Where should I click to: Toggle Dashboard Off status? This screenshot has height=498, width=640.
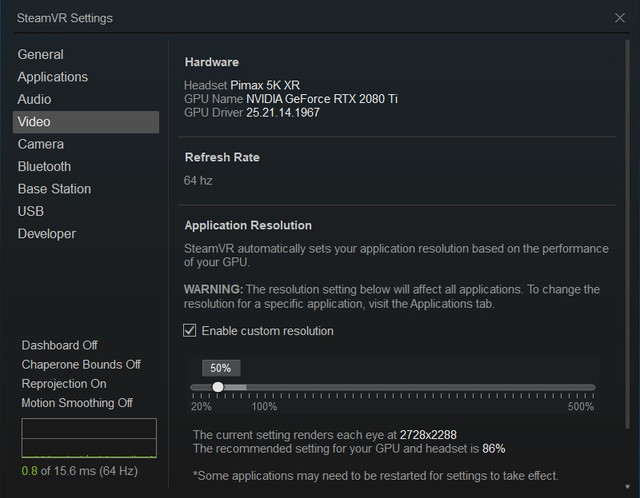tap(60, 345)
